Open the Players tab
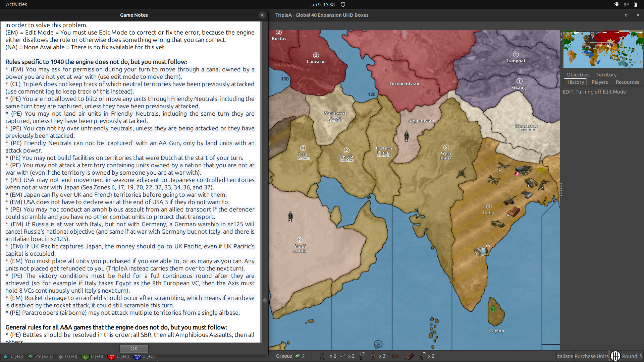 (600, 82)
